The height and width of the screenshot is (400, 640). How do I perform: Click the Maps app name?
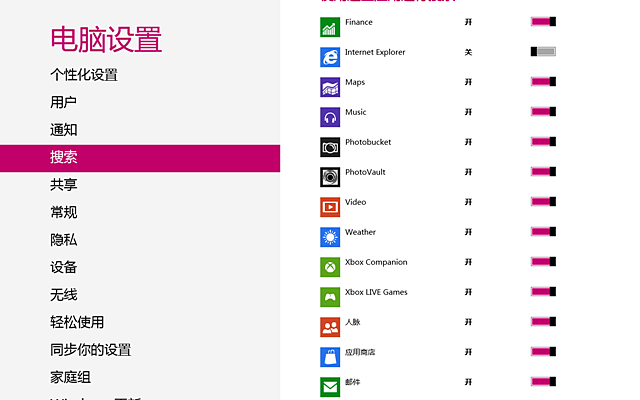coord(355,82)
